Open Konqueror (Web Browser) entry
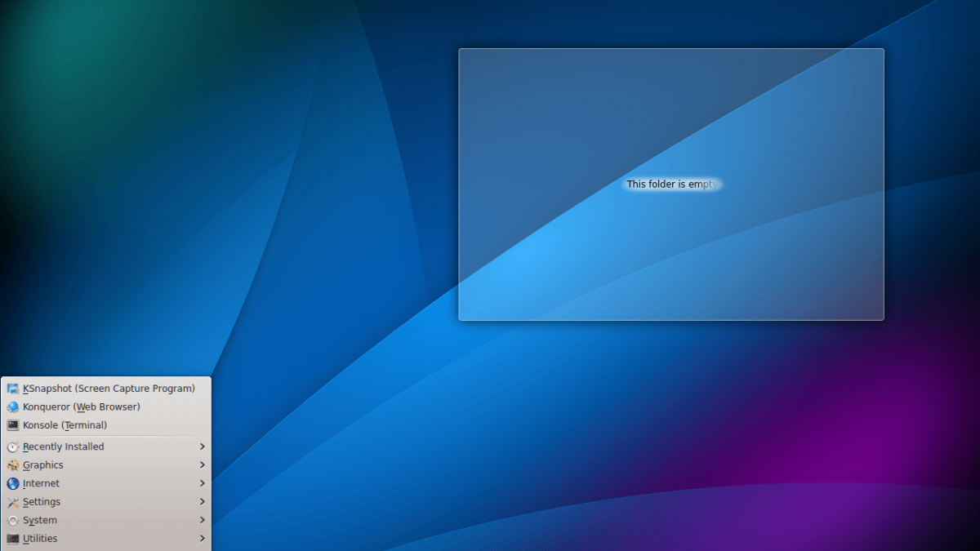Image resolution: width=980 pixels, height=551 pixels. 106,407
